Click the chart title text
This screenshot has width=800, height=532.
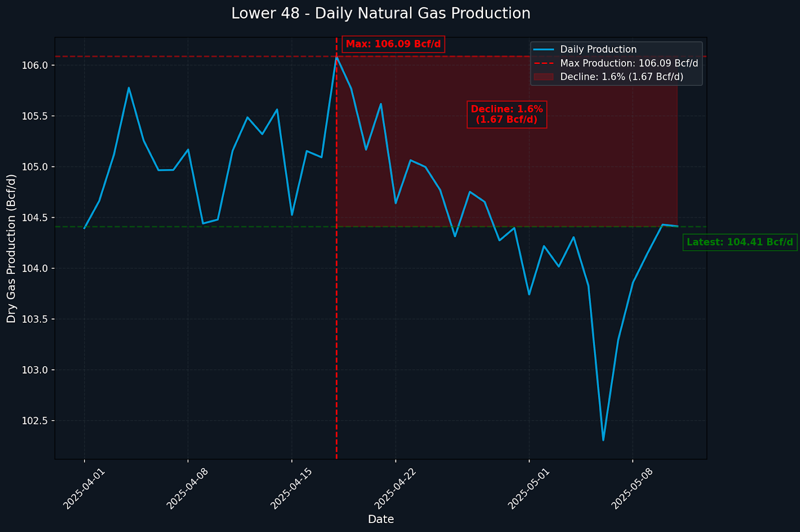click(380, 13)
